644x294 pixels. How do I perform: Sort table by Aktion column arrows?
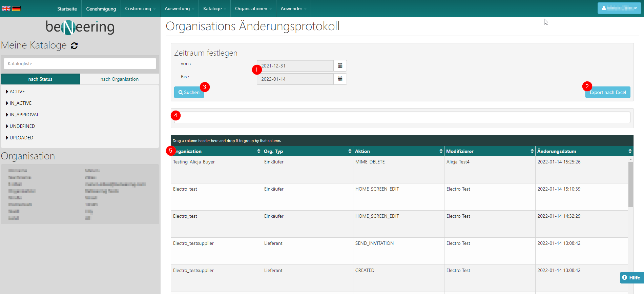pyautogui.click(x=441, y=151)
